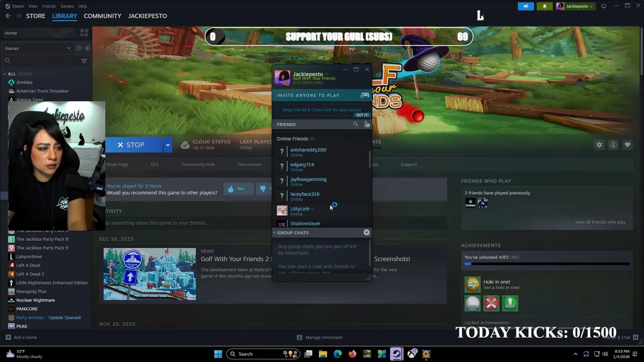Dismiss tip with GOT IT! button
Viewport: 644px width, 362px height.
pos(362,115)
